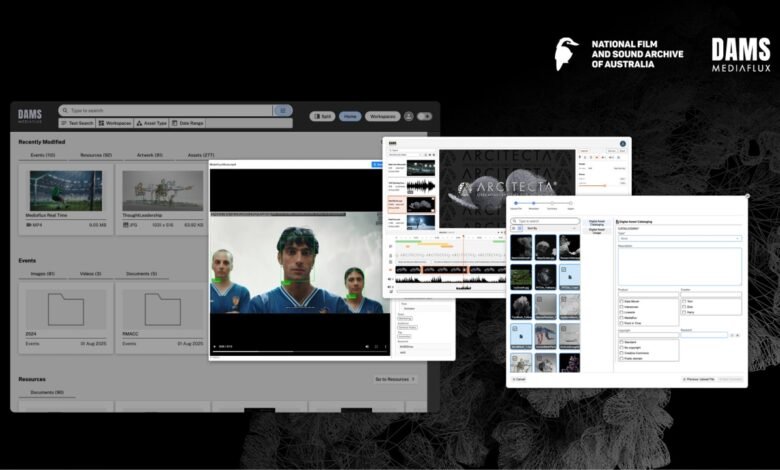Open the ThoughtLeadership image thumbnail
Screen dimensions: 780x470
coord(163,191)
